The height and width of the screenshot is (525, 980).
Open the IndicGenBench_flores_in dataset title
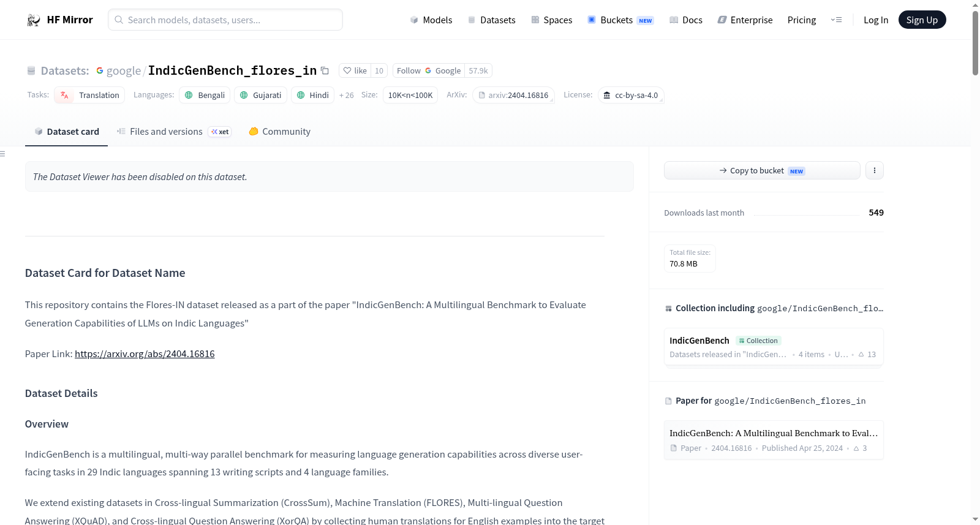pyautogui.click(x=232, y=70)
